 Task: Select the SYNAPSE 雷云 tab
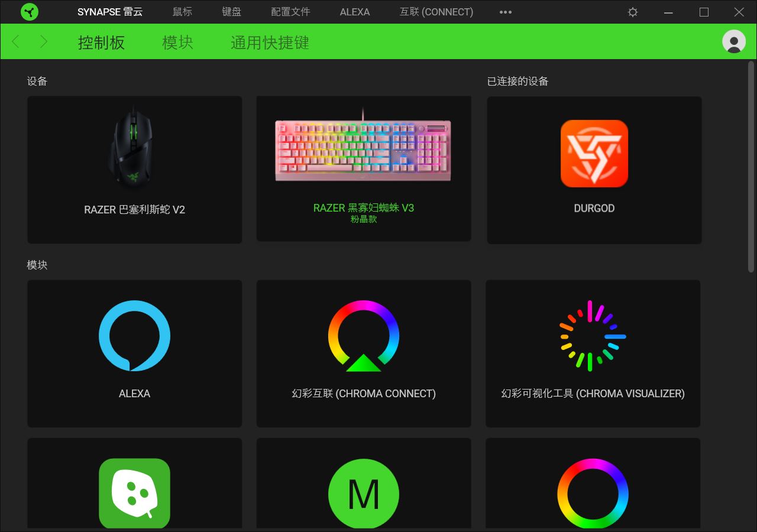[x=110, y=12]
